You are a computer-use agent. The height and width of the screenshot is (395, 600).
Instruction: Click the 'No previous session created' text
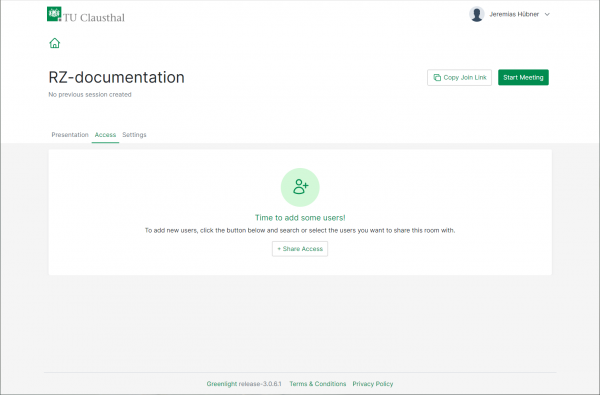coord(90,95)
